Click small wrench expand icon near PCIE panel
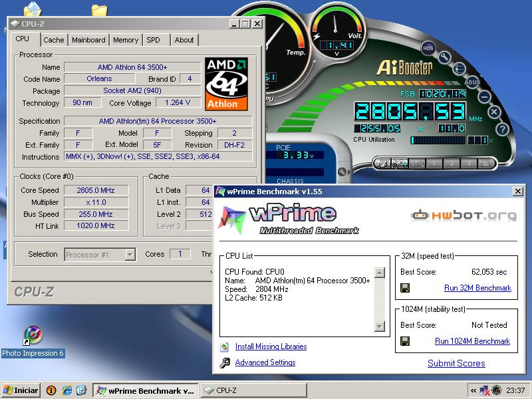This screenshot has height=399, width=532. pyautogui.click(x=343, y=172)
